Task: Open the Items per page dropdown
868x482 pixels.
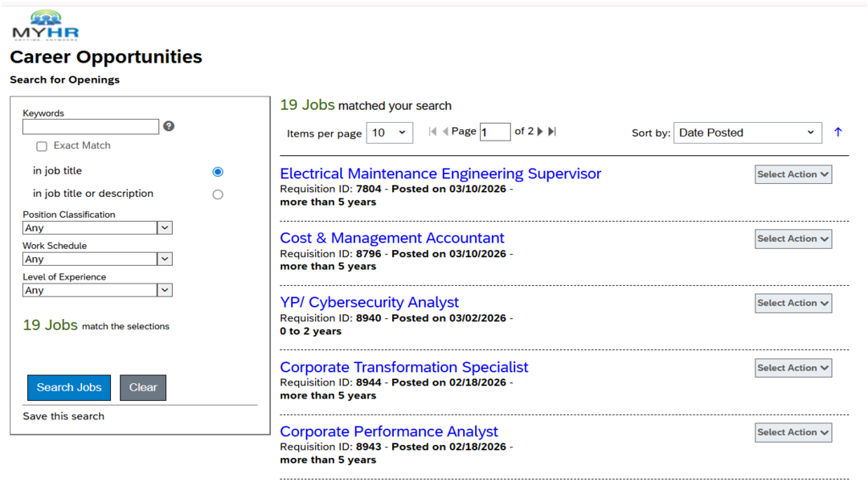Action: [389, 133]
